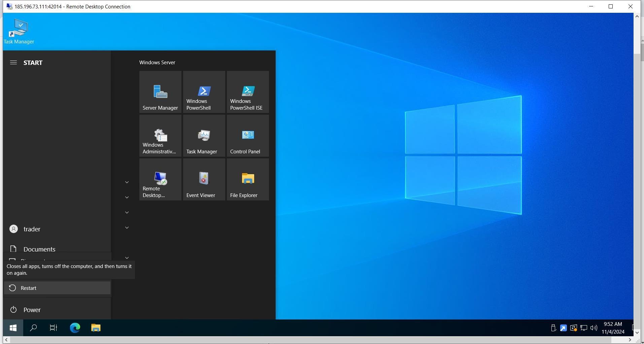Click the speaker volume tray icon

594,328
